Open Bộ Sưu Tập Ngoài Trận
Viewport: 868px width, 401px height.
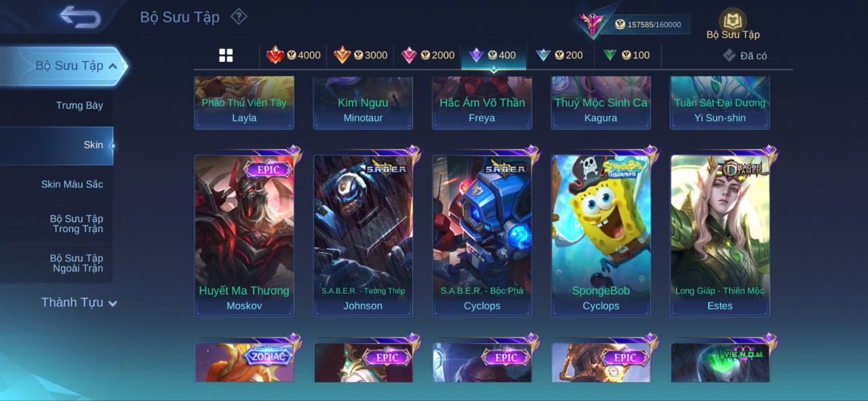[57, 263]
